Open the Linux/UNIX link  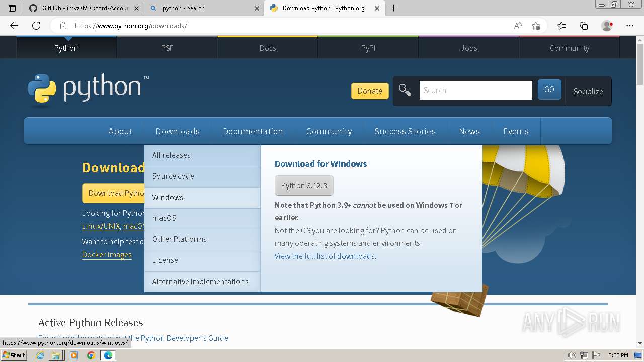point(101,226)
